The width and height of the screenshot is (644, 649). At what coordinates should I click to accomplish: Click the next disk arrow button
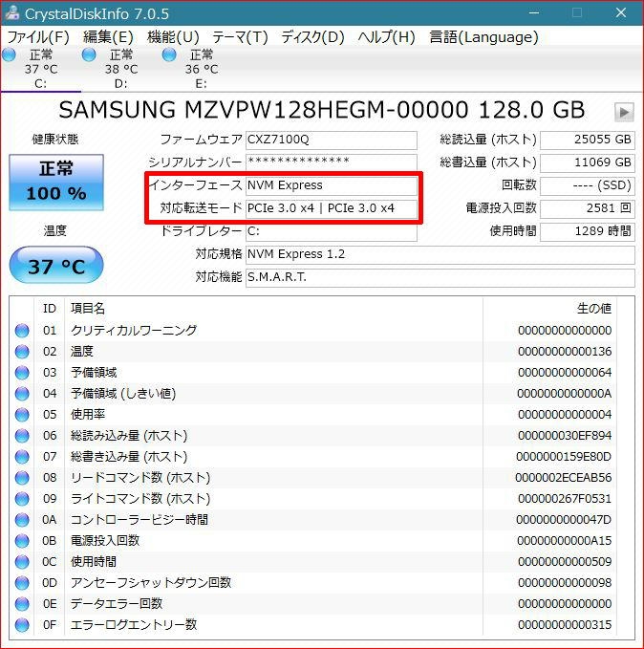point(624,112)
